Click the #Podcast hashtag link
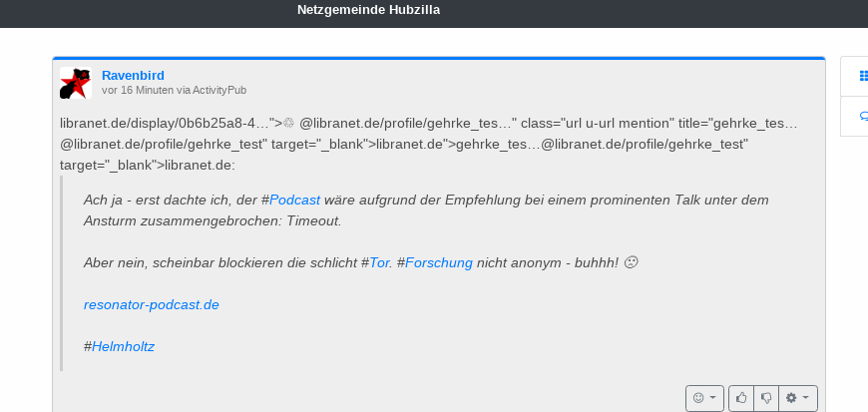868x412 pixels. [294, 200]
